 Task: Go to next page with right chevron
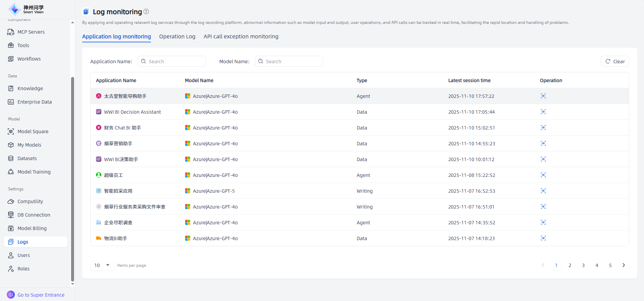point(623,265)
